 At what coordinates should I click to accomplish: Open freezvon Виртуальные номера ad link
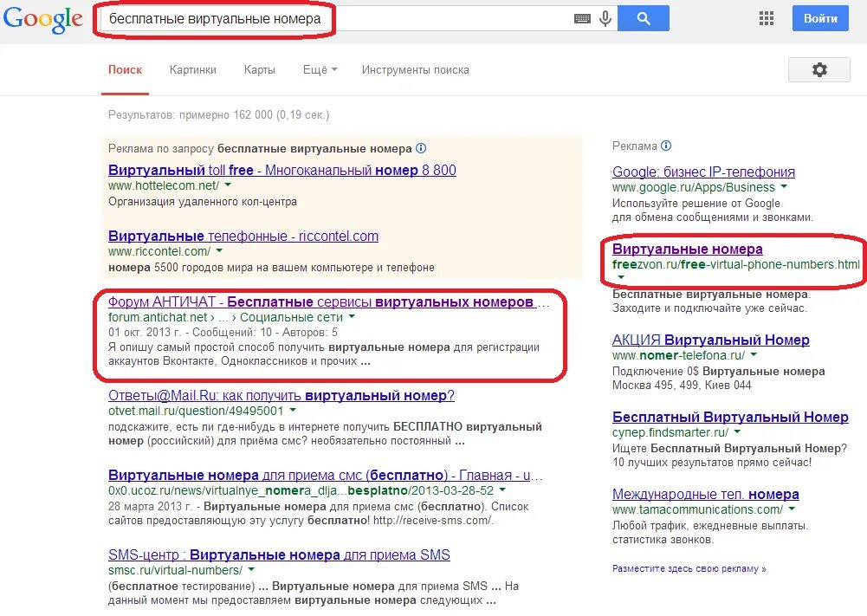[688, 249]
